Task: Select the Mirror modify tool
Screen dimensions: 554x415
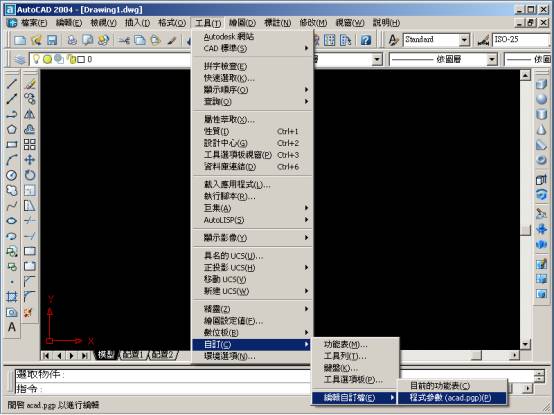Action: point(30,114)
